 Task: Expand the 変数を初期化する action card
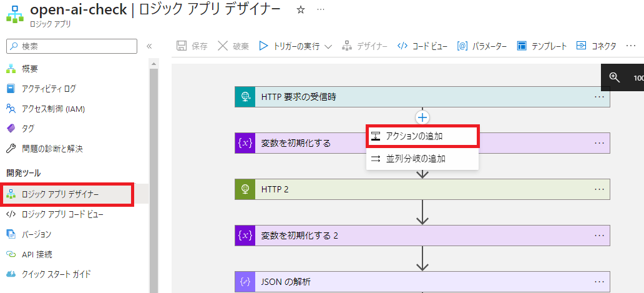(422, 143)
